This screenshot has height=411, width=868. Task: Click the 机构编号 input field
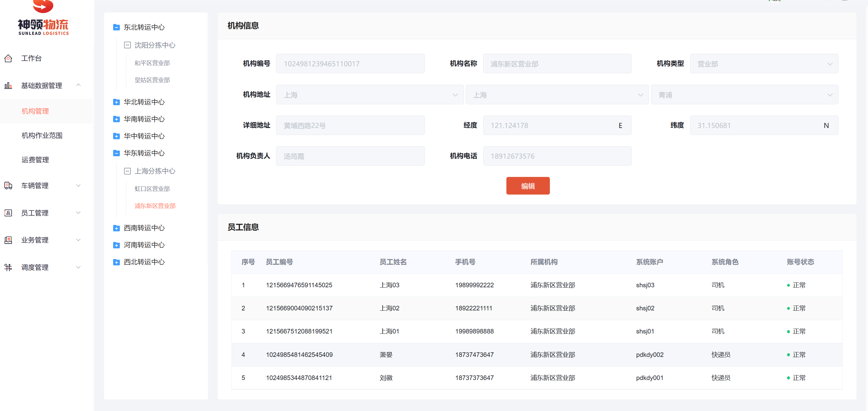pyautogui.click(x=350, y=64)
